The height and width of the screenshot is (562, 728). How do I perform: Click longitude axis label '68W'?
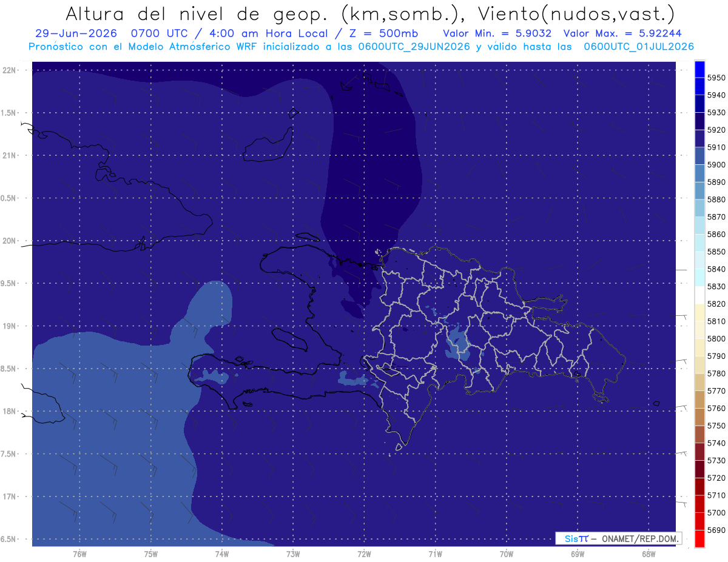pos(648,554)
